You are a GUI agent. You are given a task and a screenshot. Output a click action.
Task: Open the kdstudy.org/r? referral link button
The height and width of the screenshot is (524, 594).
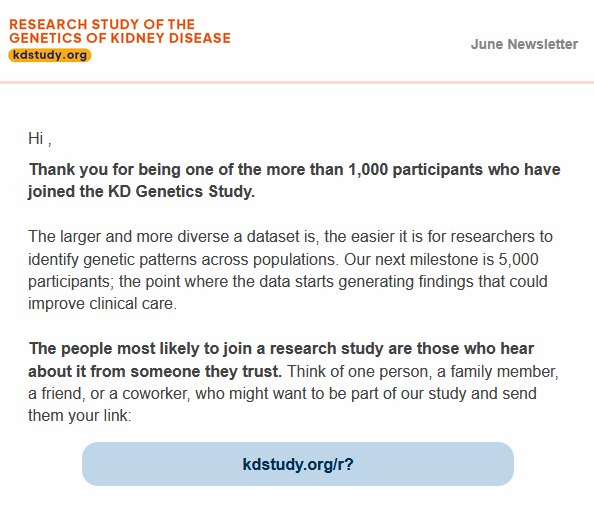coord(298,464)
